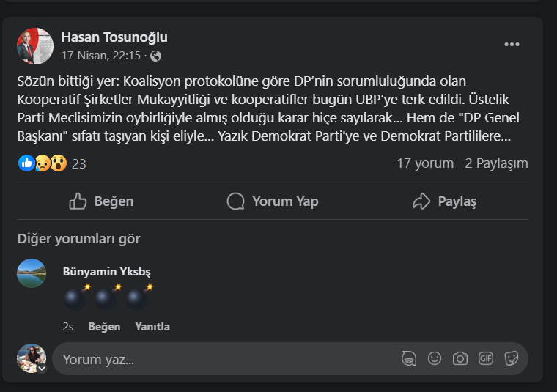Open the emoji picker in comment box

pyautogui.click(x=435, y=358)
